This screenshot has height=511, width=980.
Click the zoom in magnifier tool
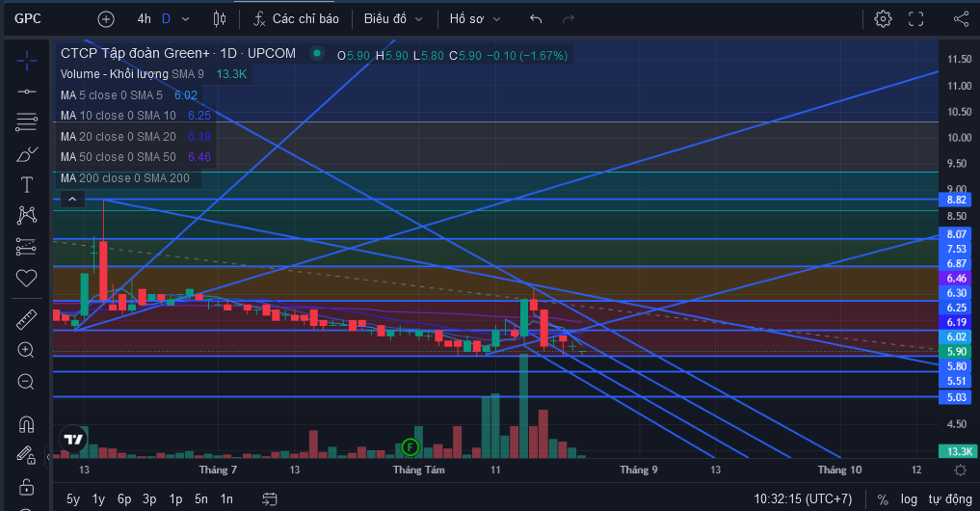tap(26, 350)
